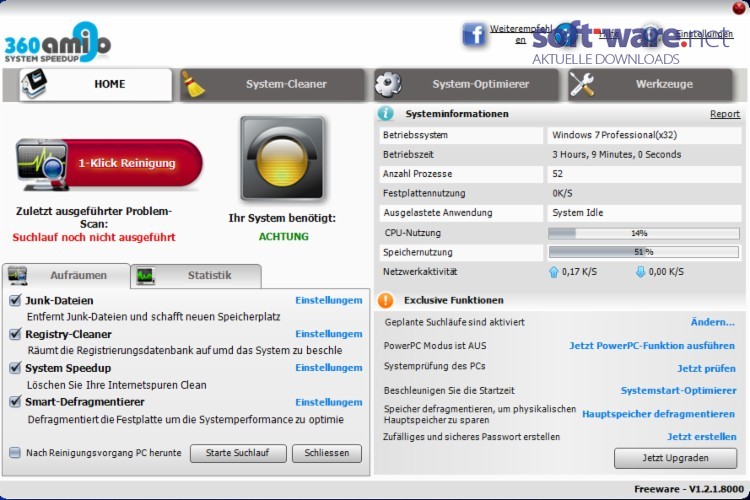Click the Ändern... link for scheduled scans
This screenshot has height=500, width=750.
[x=713, y=322]
